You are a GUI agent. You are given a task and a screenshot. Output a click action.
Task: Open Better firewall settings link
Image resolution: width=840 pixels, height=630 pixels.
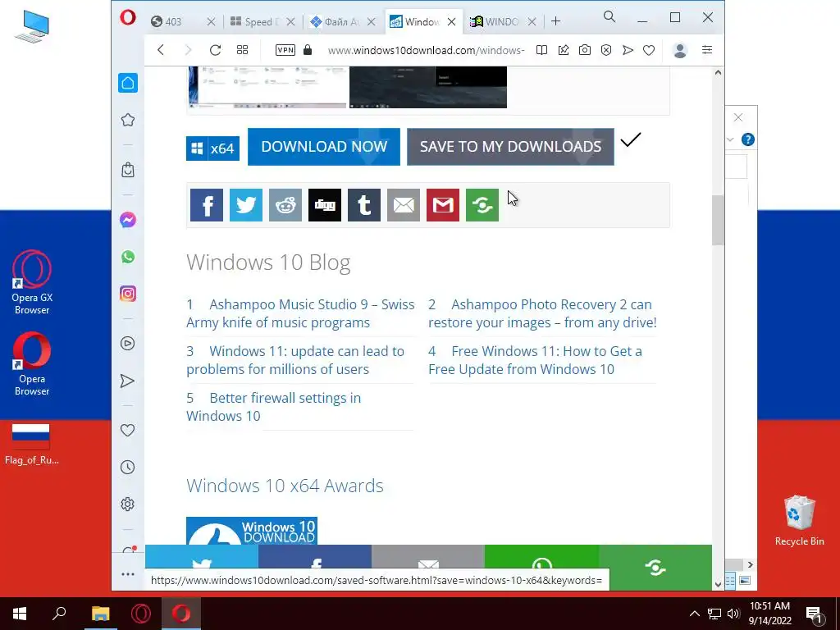click(x=274, y=407)
